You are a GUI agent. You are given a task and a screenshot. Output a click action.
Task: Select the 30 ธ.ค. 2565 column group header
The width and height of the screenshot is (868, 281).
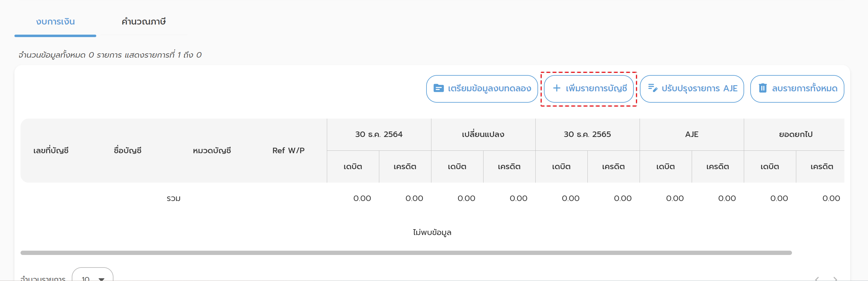click(587, 135)
